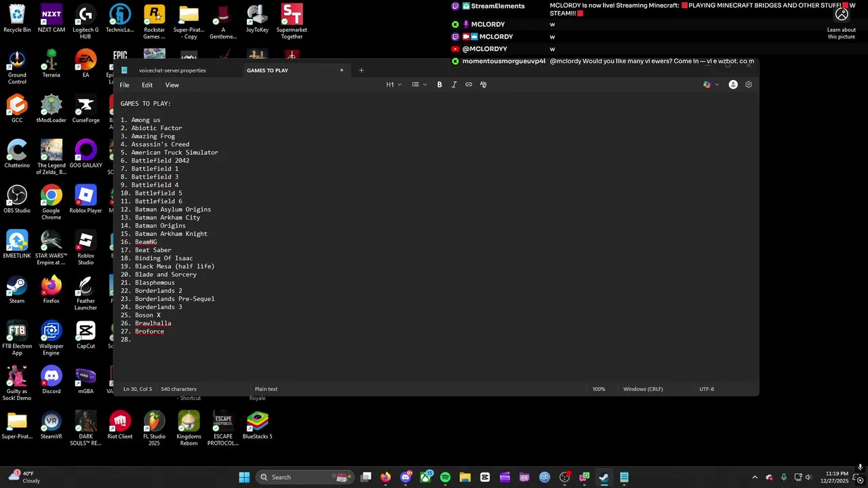Open Google Chrome desktop icon
The height and width of the screenshot is (488, 868).
[x=52, y=203]
